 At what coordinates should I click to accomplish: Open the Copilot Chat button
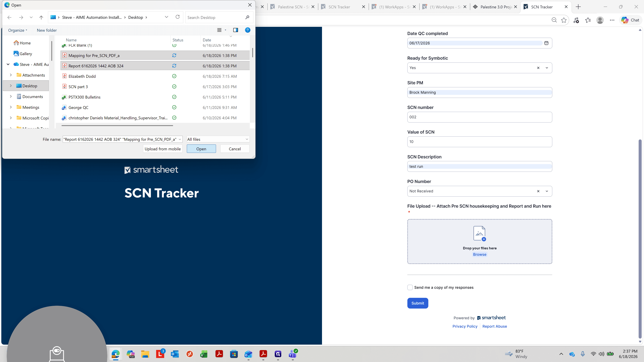[x=630, y=20]
